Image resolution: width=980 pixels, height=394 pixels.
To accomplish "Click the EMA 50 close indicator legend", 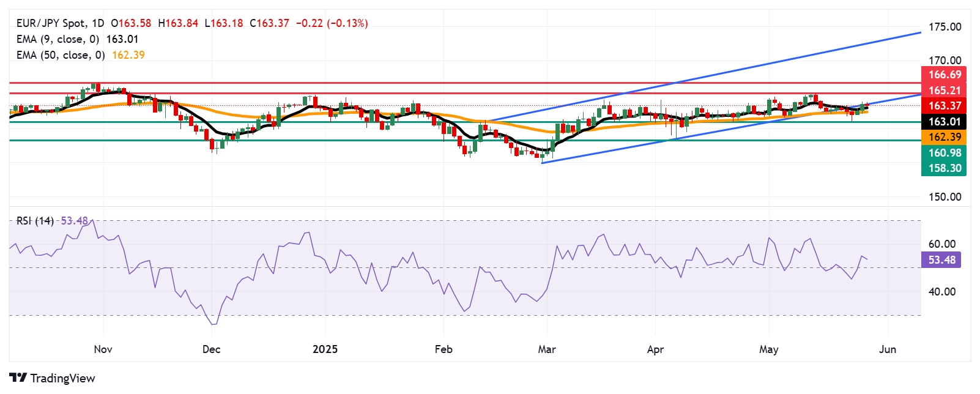I will [x=60, y=55].
